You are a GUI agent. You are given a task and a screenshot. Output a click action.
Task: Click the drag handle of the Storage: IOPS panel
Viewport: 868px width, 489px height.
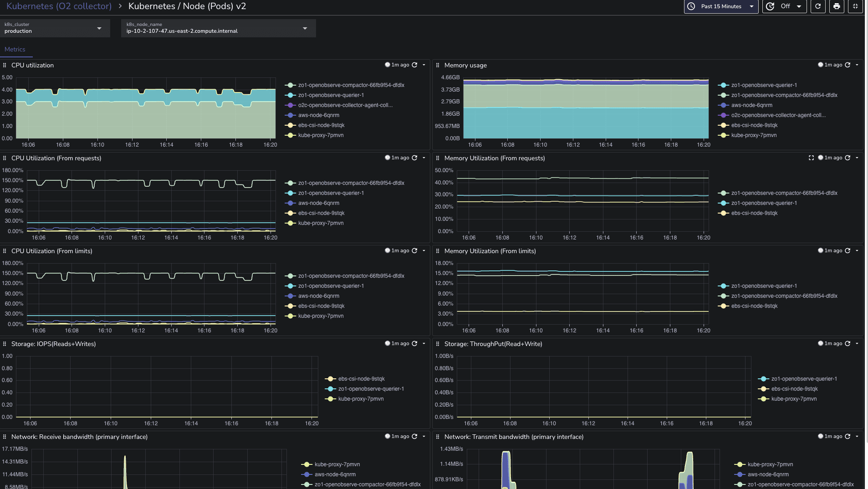click(5, 344)
